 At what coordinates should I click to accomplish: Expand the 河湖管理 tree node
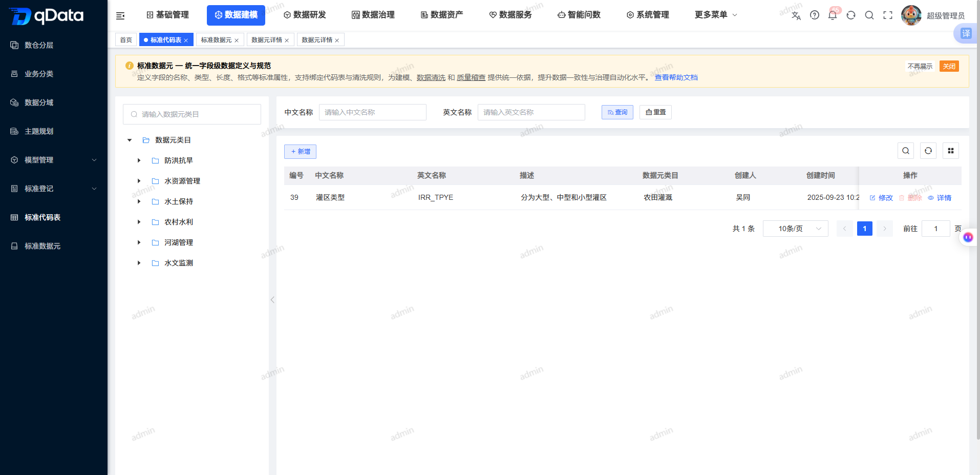point(139,242)
